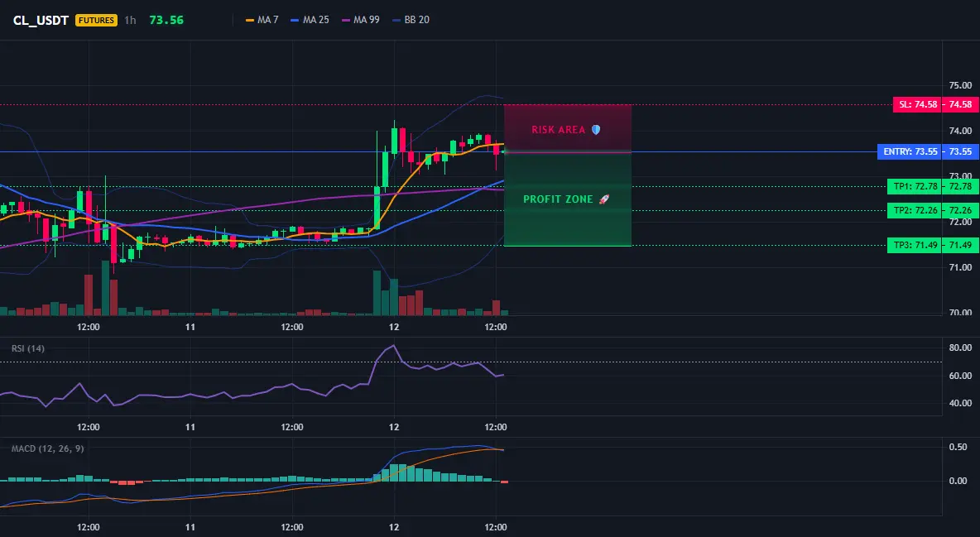Click the FUTURES badge
The width and height of the screenshot is (980, 537).
(x=96, y=20)
